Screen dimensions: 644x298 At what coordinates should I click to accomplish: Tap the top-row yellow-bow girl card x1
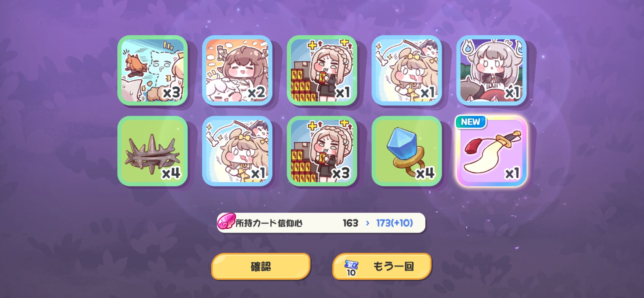click(x=406, y=70)
